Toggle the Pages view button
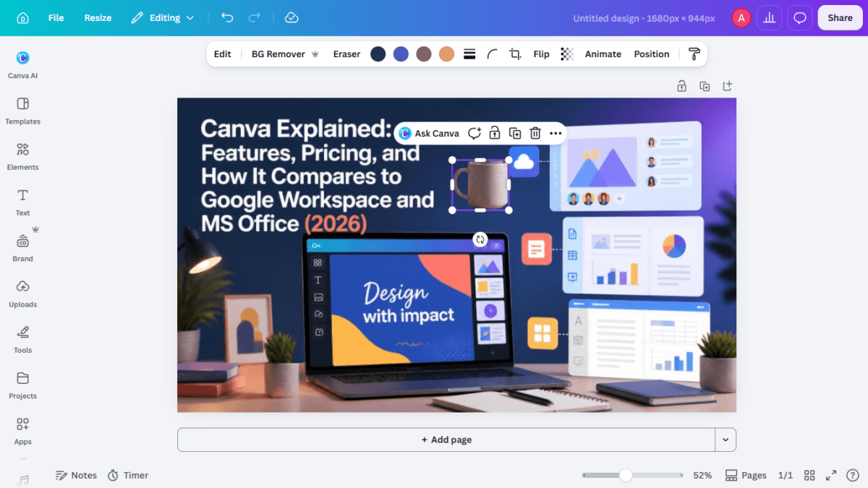Viewport: 868px width, 488px height. coord(746,475)
